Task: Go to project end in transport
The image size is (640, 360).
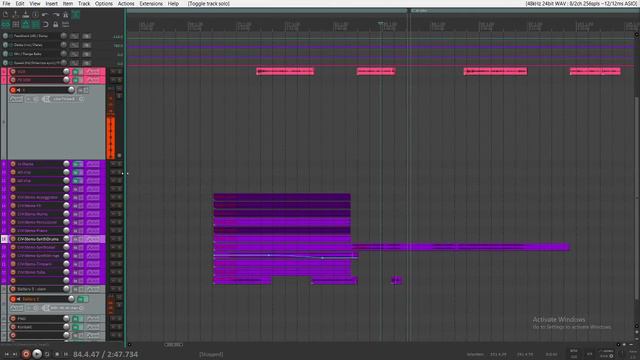Action: click(15, 354)
